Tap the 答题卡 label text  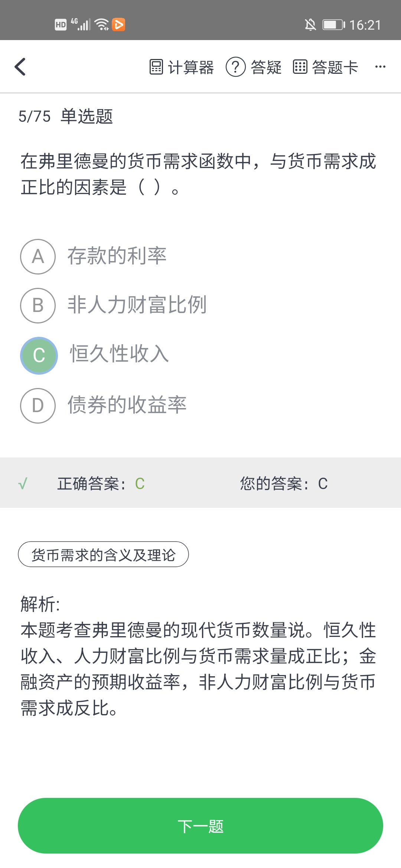pyautogui.click(x=335, y=68)
